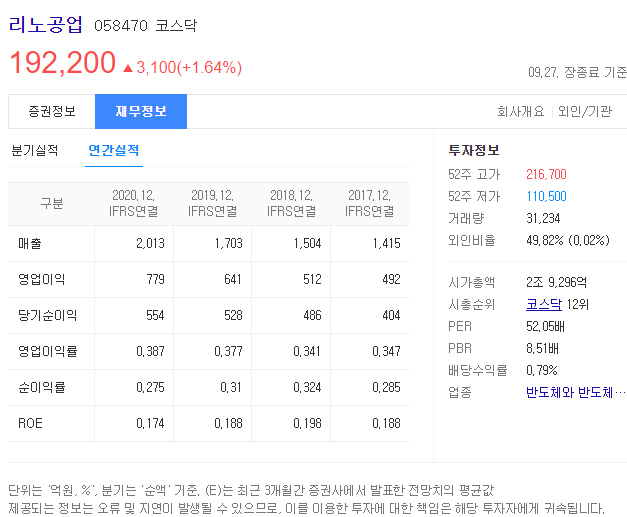This screenshot has width=627, height=517.
Task: Open the 반도체와 반도체 sector link
Action: point(575,392)
